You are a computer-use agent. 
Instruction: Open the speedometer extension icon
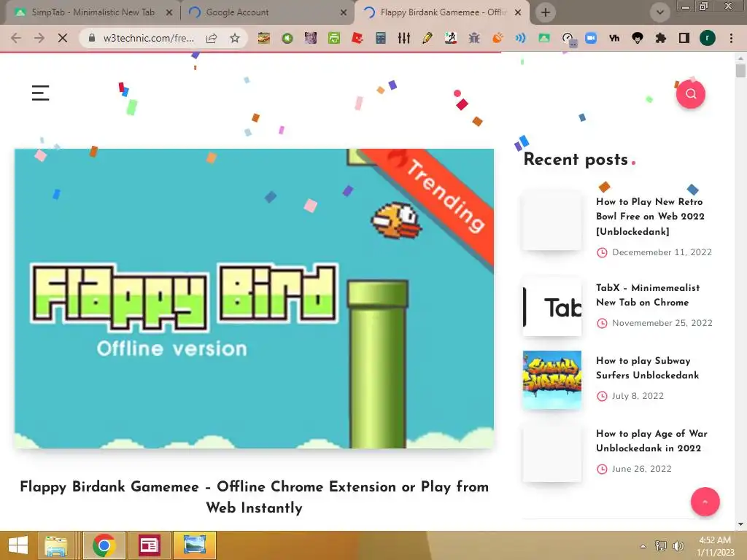(568, 38)
